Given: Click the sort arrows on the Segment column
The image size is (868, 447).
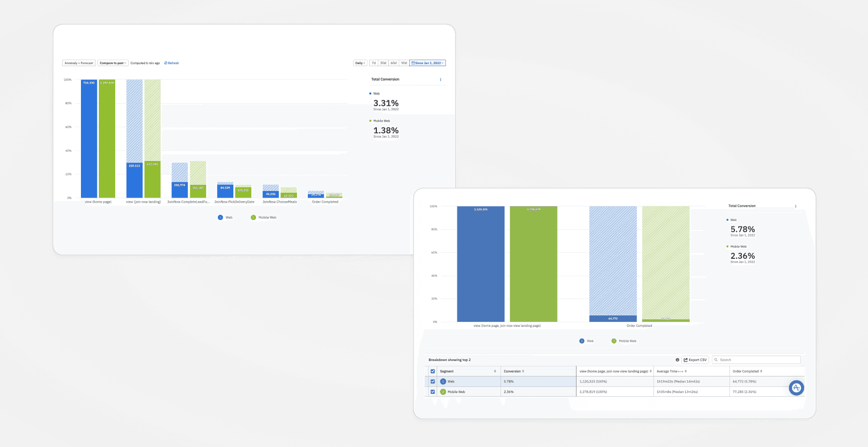Looking at the screenshot, I should [x=495, y=372].
